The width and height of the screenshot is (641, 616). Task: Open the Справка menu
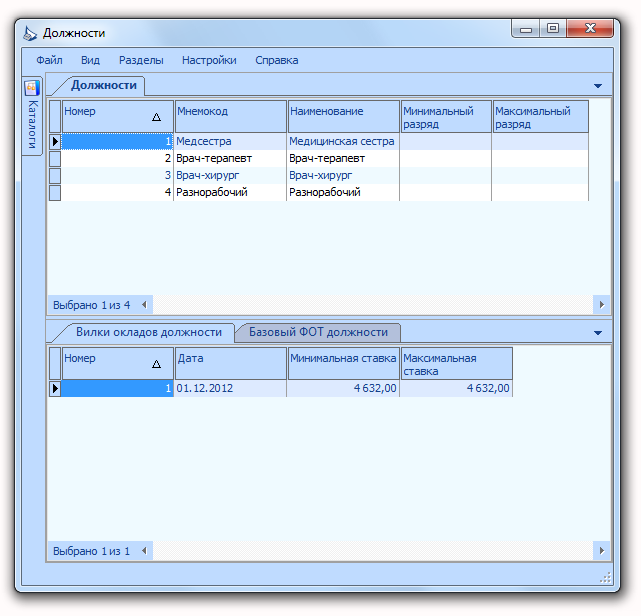click(x=277, y=60)
